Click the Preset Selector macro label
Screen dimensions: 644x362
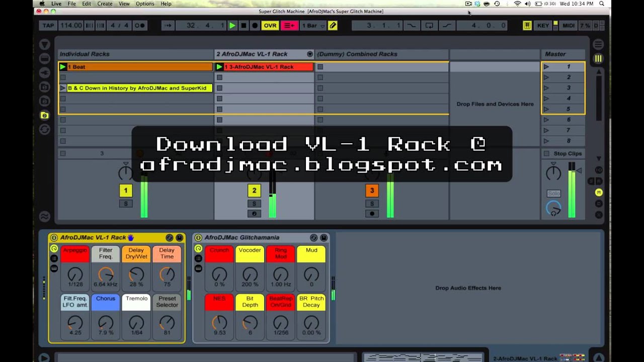tap(167, 302)
